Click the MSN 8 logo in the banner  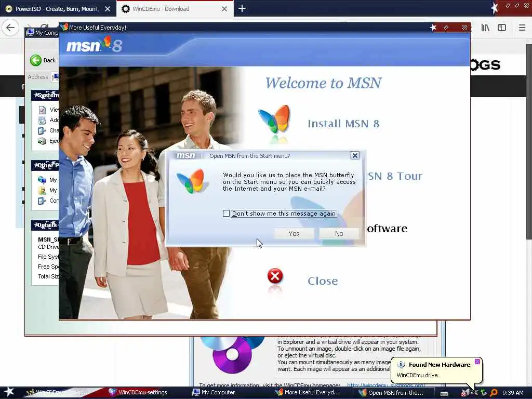94,45
